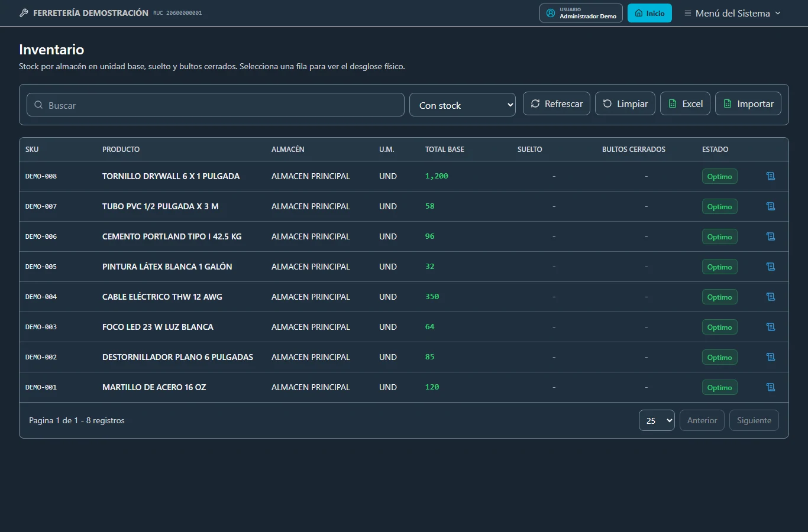Click the total base value 120
The width and height of the screenshot is (808, 532).
click(432, 387)
